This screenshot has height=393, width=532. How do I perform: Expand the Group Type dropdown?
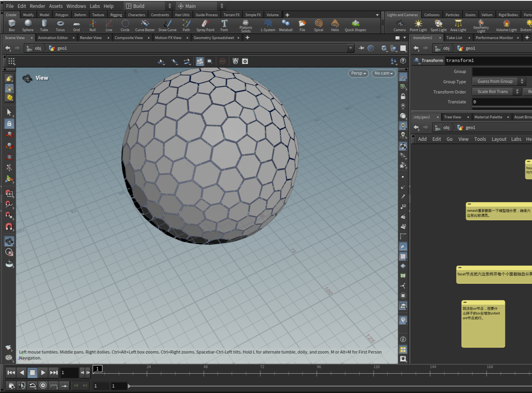point(499,81)
